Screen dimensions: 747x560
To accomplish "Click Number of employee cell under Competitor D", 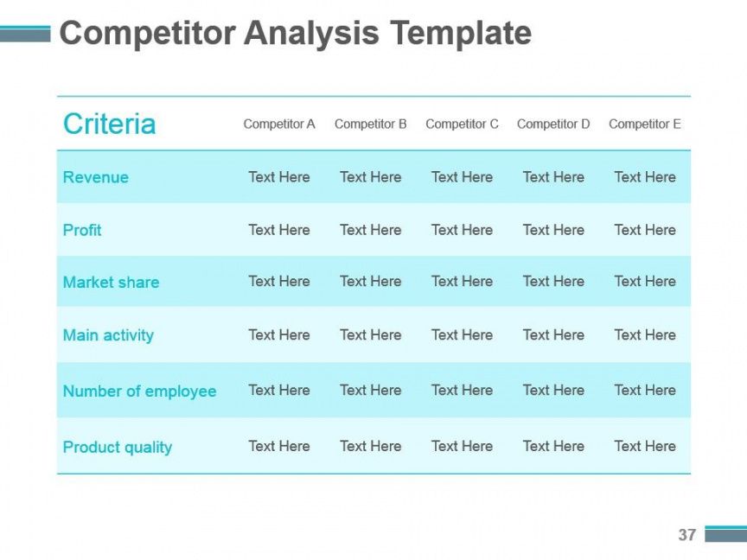I will (553, 391).
